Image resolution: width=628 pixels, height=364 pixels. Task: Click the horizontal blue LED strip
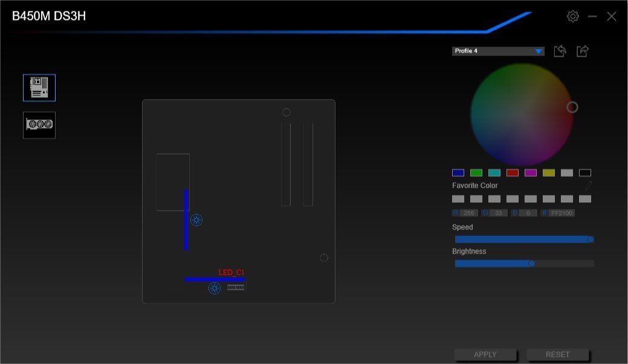(215, 279)
